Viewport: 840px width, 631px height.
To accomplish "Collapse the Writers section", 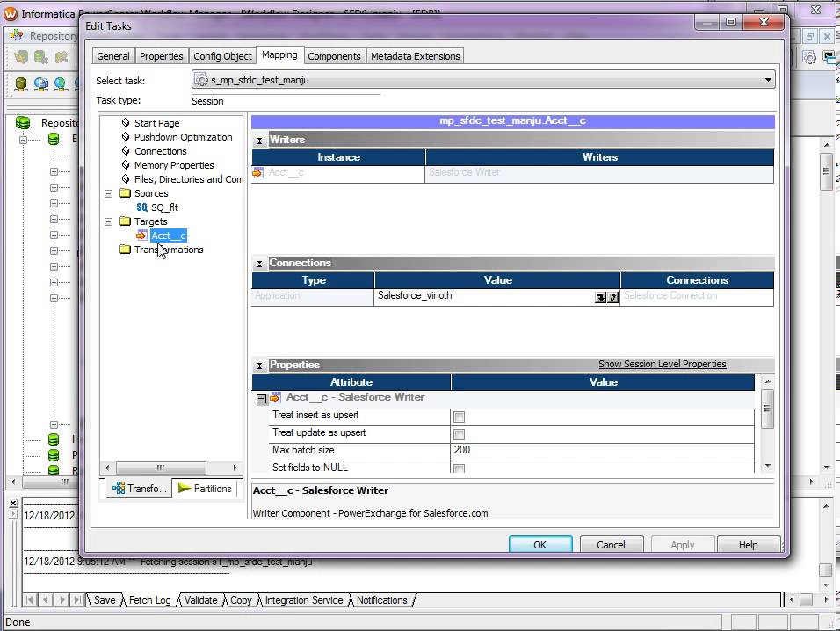I will pos(260,141).
